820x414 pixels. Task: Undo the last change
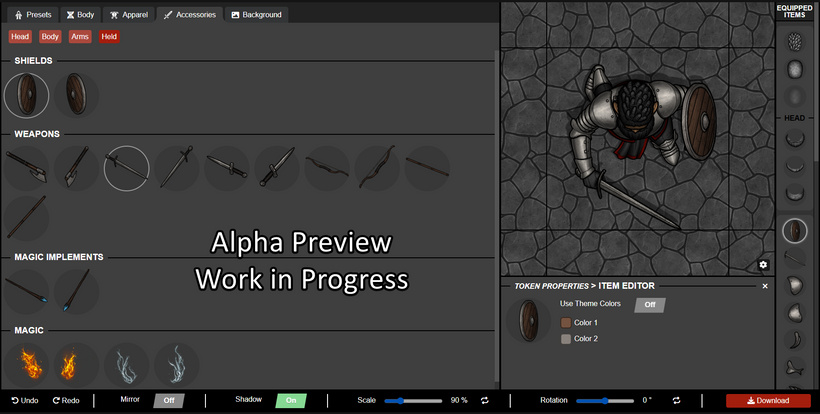coord(25,400)
